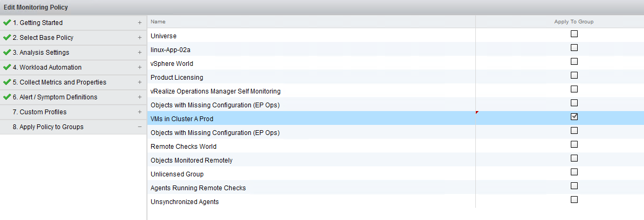Collapse Apply Policy to Groups section
This screenshot has width=644, height=220.
(x=140, y=127)
